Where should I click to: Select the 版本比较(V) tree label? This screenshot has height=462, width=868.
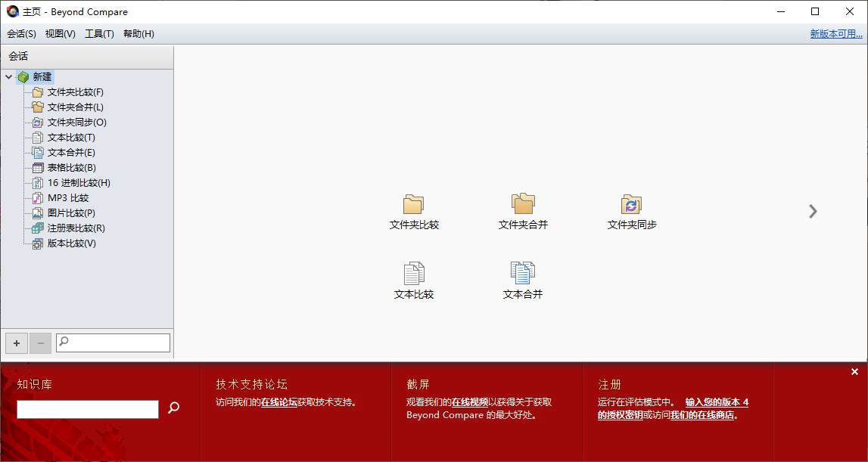tap(71, 243)
